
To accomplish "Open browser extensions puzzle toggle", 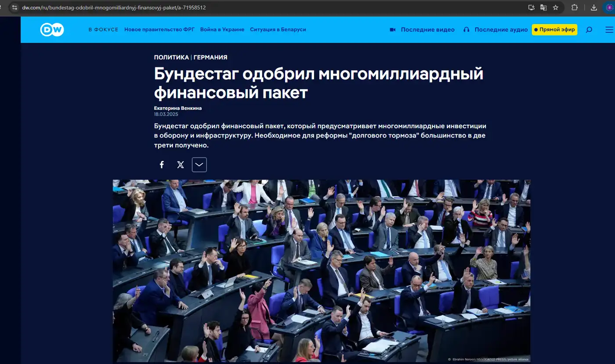I will (x=574, y=7).
